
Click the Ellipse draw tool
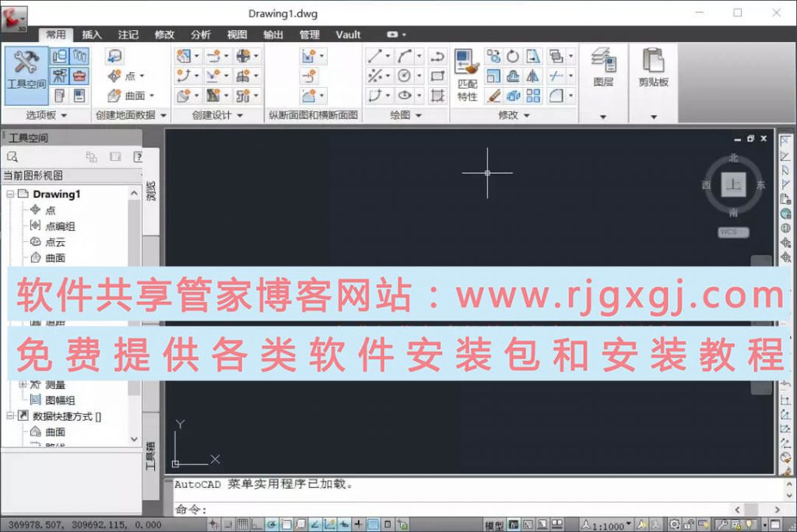point(405,96)
